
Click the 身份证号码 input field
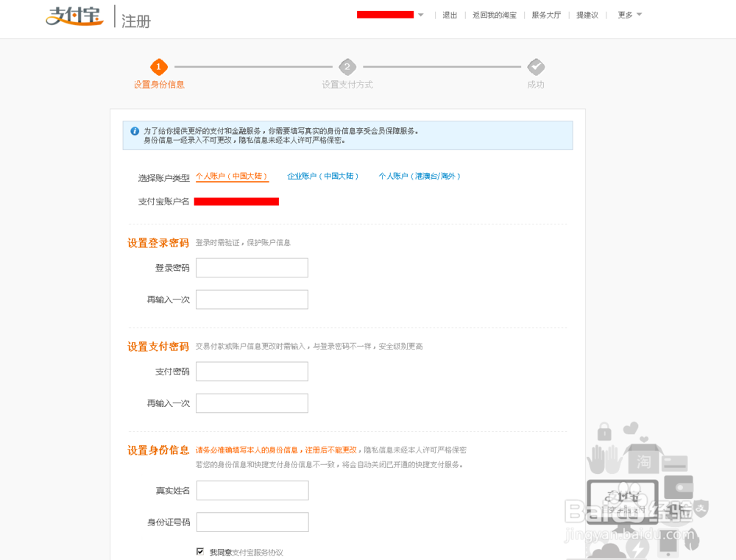pyautogui.click(x=252, y=522)
